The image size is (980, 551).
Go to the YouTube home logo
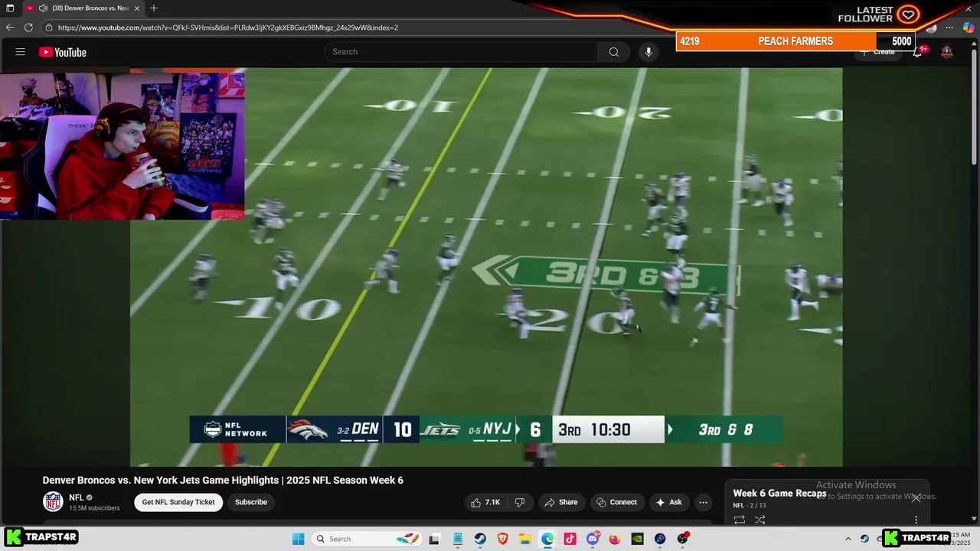[x=63, y=52]
